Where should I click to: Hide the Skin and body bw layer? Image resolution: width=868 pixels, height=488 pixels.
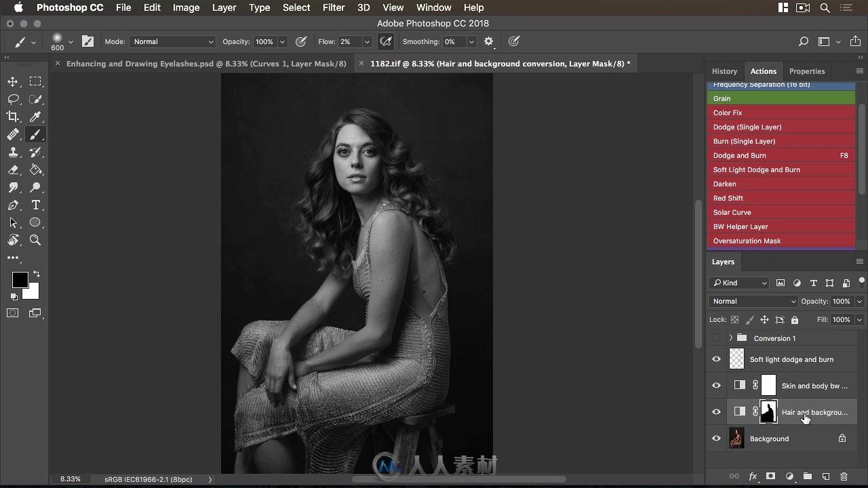coord(716,386)
